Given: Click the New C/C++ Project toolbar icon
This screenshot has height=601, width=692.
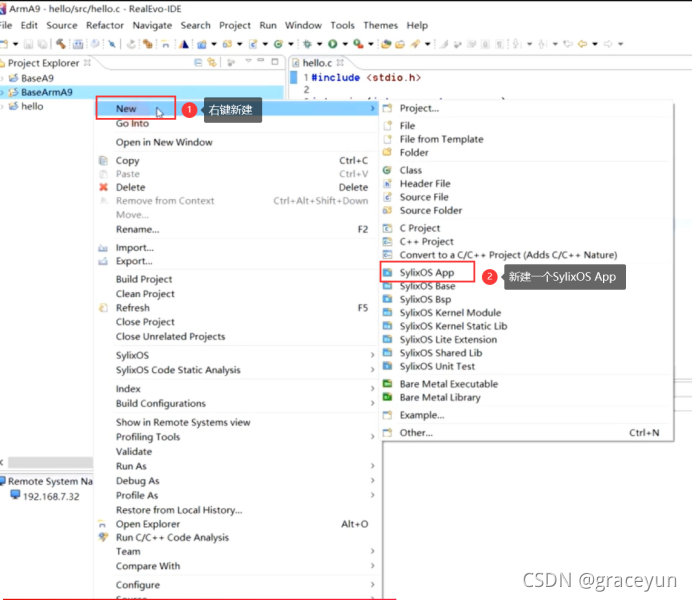Looking at the screenshot, I should coord(202,44).
